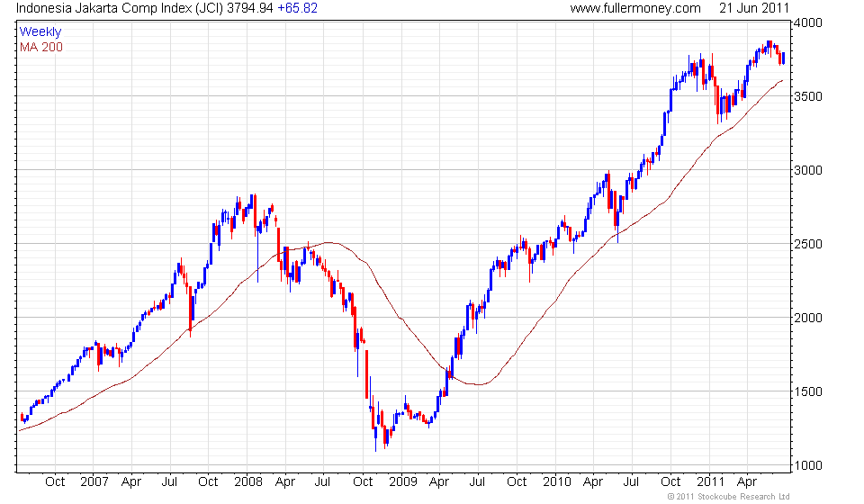Select the red 'MA 200' legend label

click(x=41, y=48)
